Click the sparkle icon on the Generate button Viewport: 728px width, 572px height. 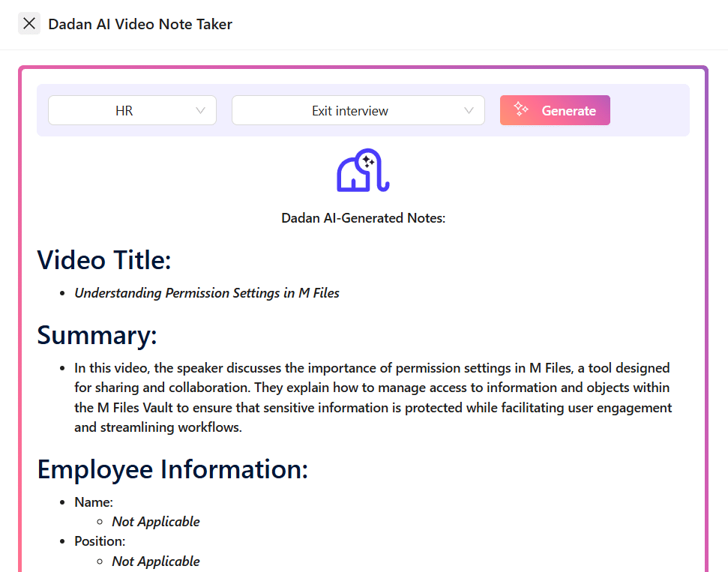(520, 110)
